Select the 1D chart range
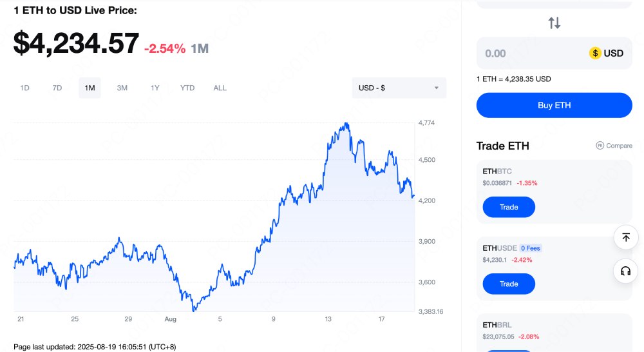The image size is (644, 352). (x=24, y=88)
